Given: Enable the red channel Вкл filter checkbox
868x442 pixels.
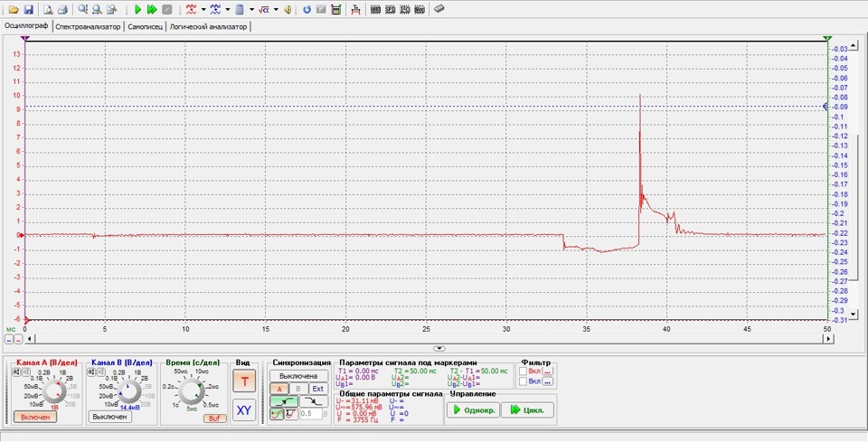Looking at the screenshot, I should 524,371.
